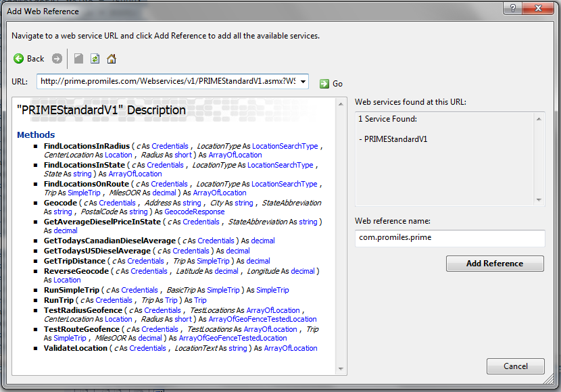561x392 pixels.
Task: Click the GetAverageDieselPriceInState method name
Action: click(x=102, y=222)
